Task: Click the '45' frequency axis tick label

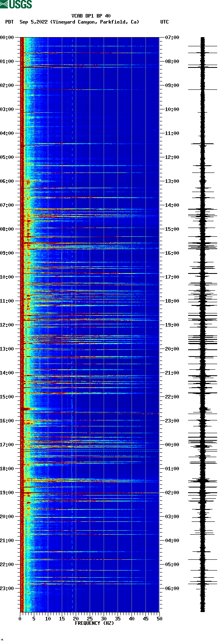Action: (x=145, y=619)
